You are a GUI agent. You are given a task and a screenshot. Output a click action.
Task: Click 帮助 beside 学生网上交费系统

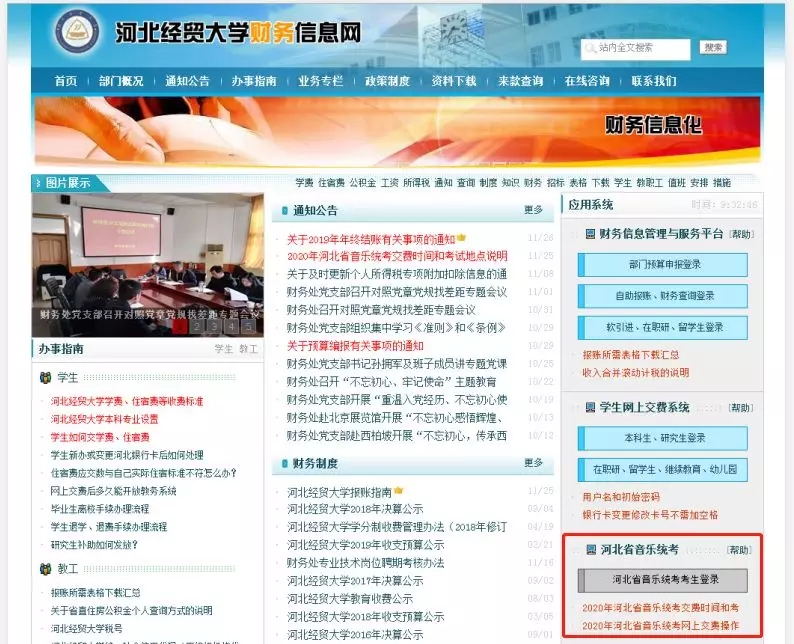[741, 408]
